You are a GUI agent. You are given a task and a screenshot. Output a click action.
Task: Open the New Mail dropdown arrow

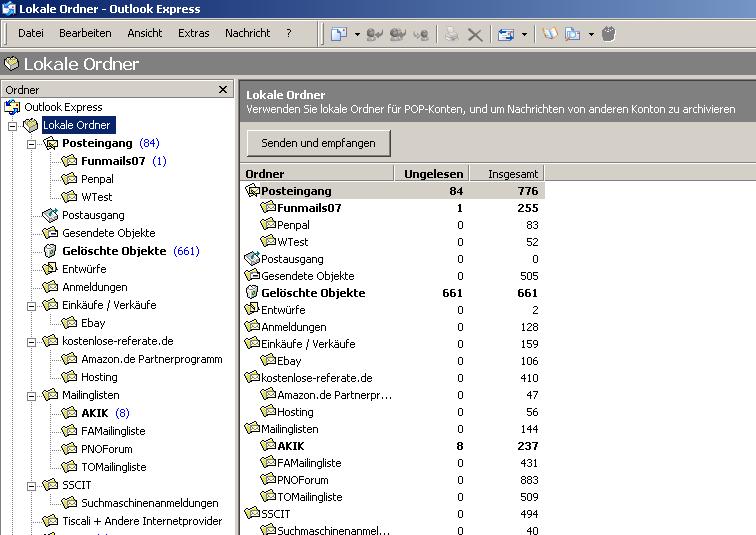pos(357,34)
